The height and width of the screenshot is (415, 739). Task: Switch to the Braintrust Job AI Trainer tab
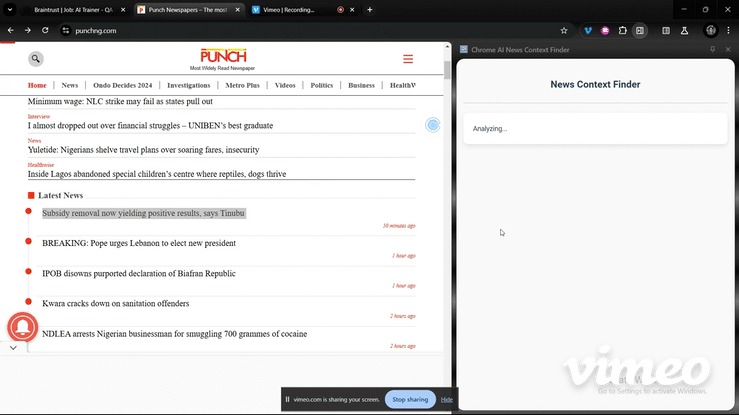[x=73, y=9]
